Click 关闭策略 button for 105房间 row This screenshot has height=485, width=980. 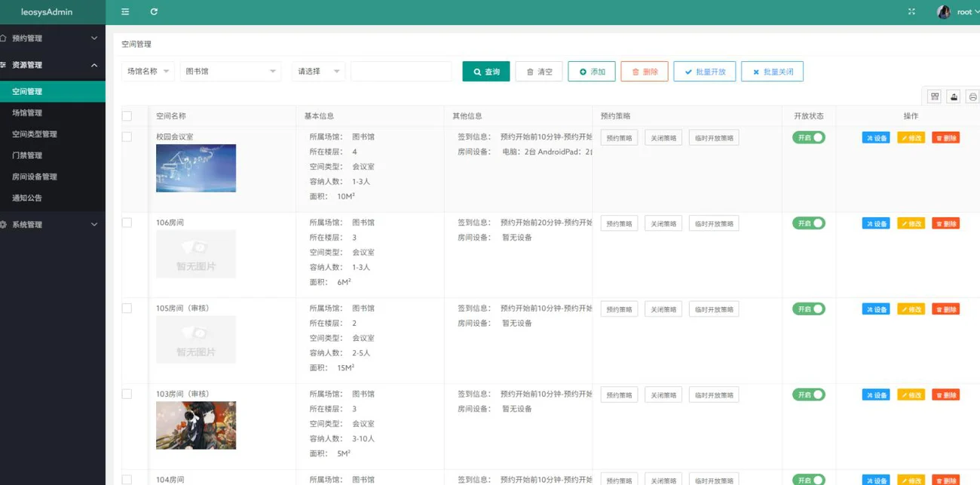pyautogui.click(x=663, y=309)
